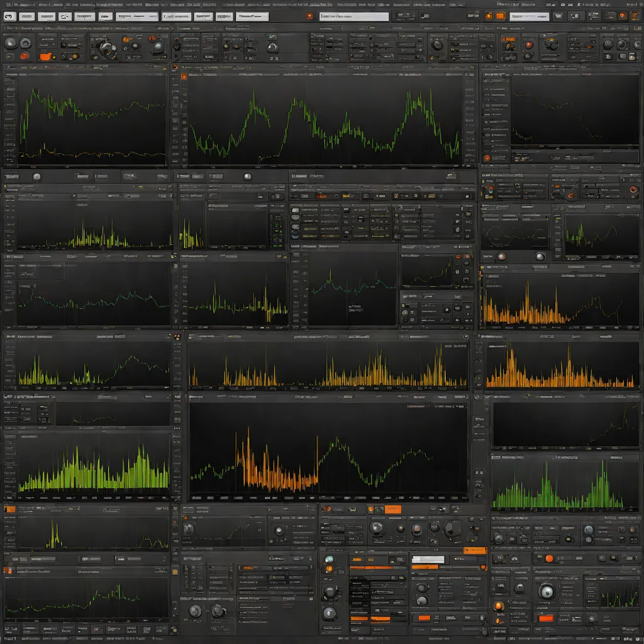
Task: Click the white field in the top-right toolbar area
Action: click(x=529, y=16)
